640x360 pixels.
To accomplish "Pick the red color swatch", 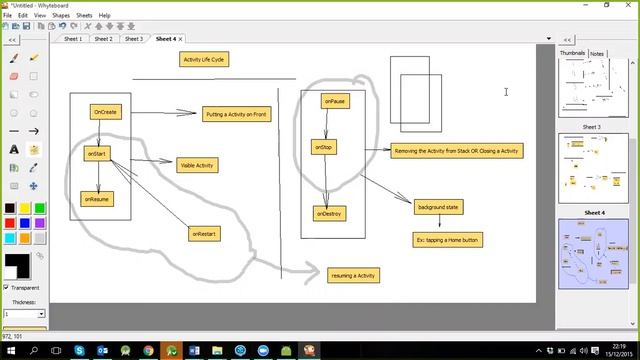I will tap(10, 223).
